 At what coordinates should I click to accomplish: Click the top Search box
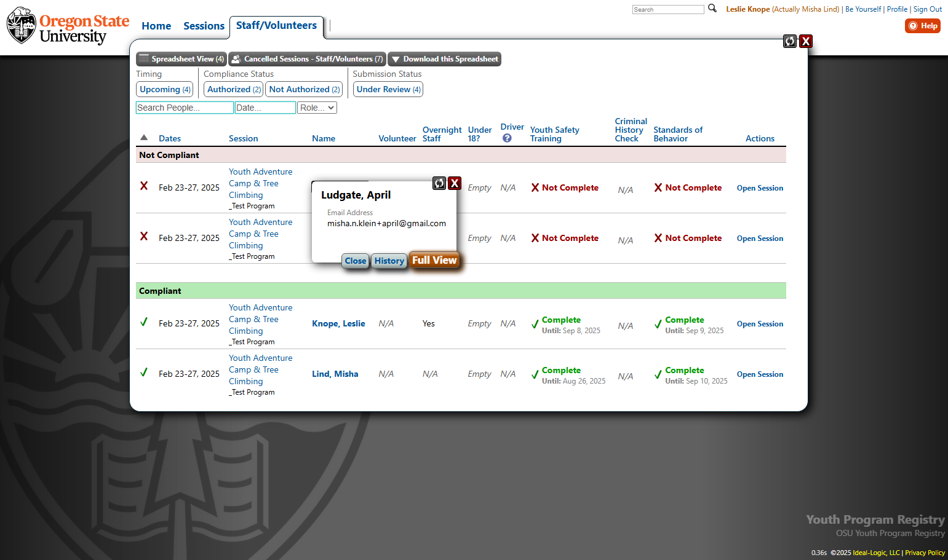point(668,9)
